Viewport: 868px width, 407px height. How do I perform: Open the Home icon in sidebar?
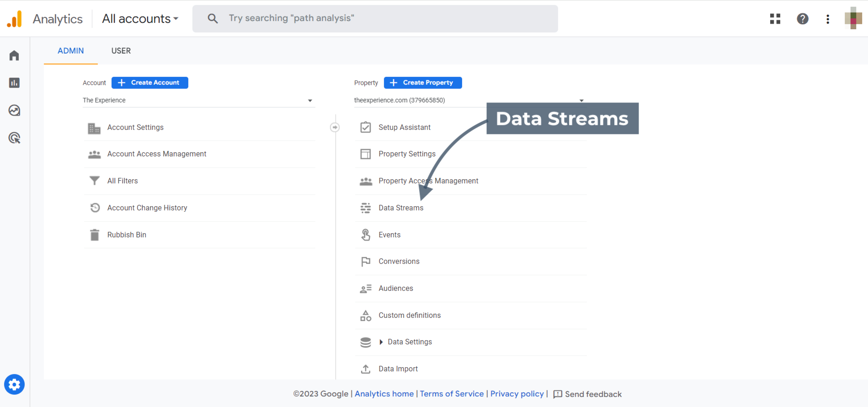tap(14, 55)
